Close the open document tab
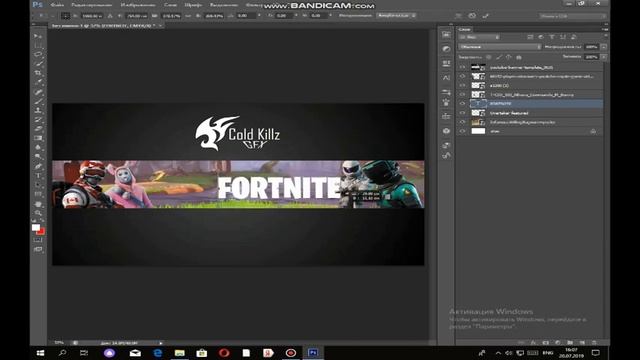 pyautogui.click(x=160, y=25)
